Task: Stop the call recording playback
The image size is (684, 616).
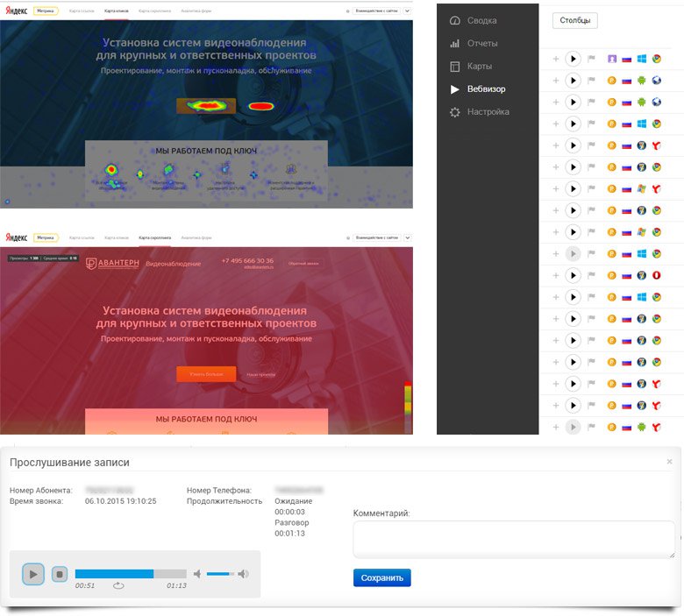Action: (60, 574)
